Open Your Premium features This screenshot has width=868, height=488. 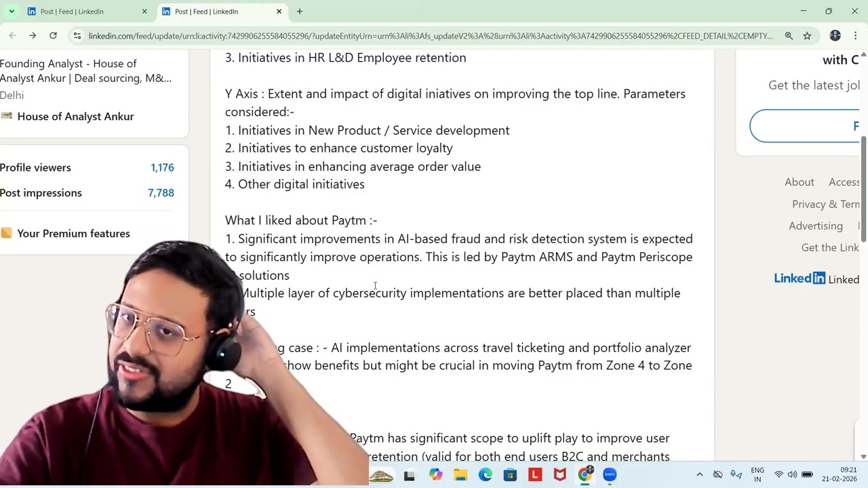(x=73, y=233)
